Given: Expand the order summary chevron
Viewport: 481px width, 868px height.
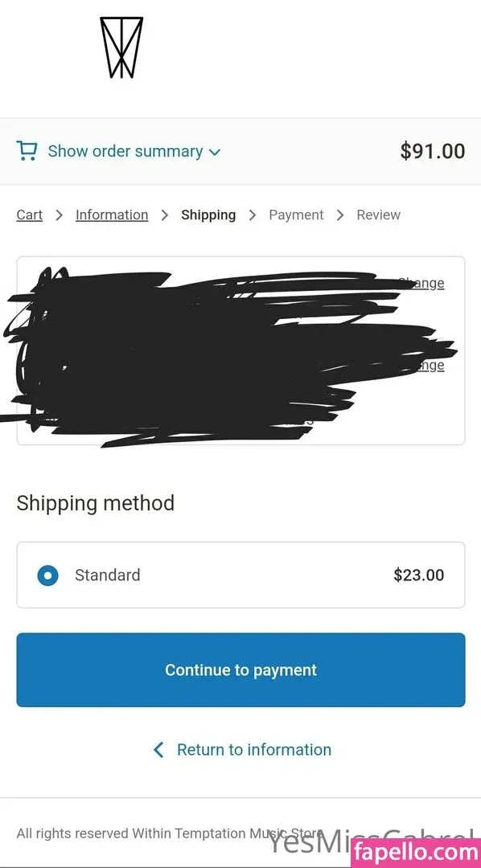Looking at the screenshot, I should (215, 152).
